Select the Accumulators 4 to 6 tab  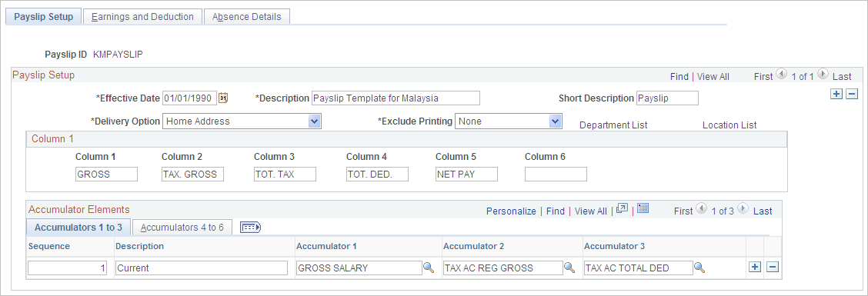182,227
